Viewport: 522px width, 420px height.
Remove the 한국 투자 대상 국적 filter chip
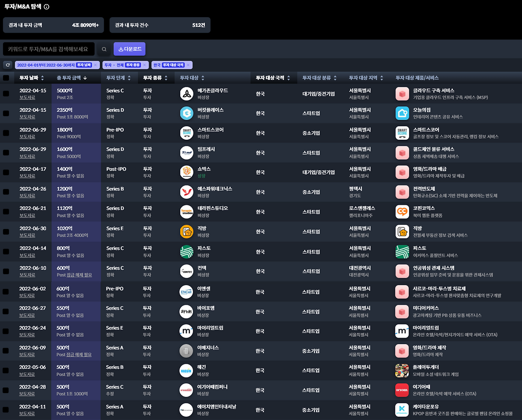[188, 65]
